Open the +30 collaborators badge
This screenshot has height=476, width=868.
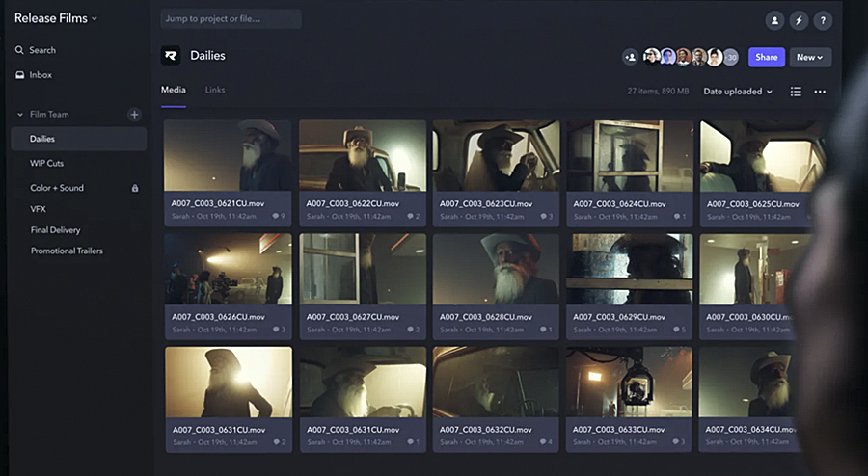(731, 57)
